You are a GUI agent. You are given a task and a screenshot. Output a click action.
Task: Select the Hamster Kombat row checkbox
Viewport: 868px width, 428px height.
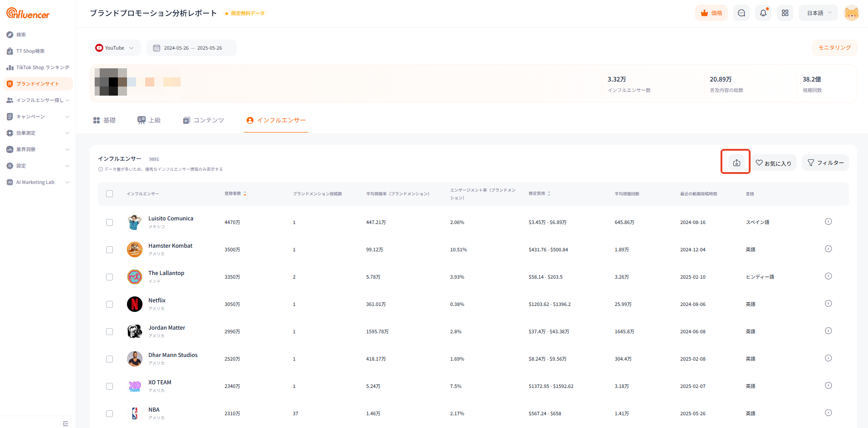pos(109,250)
